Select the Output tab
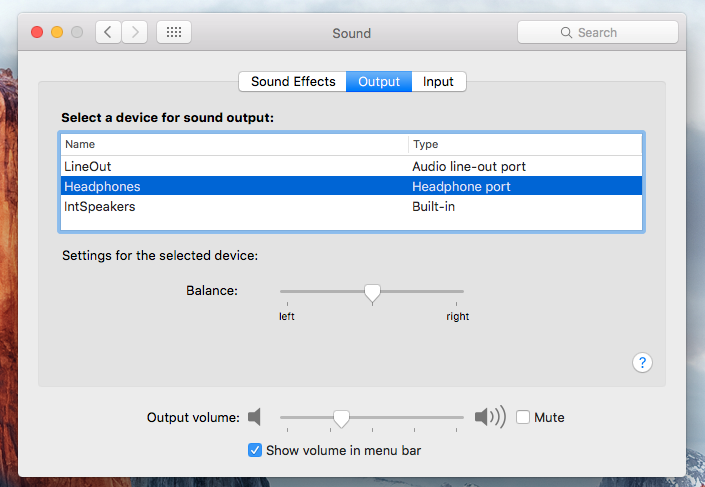Viewport: 705px width, 487px height. pyautogui.click(x=379, y=82)
